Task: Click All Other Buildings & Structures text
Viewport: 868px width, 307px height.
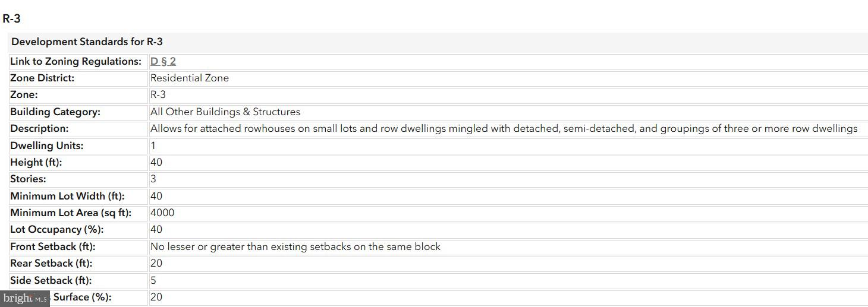Action: click(x=225, y=112)
